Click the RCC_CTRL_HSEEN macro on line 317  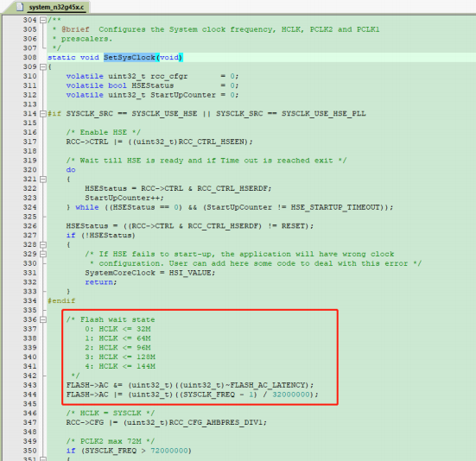[212, 142]
